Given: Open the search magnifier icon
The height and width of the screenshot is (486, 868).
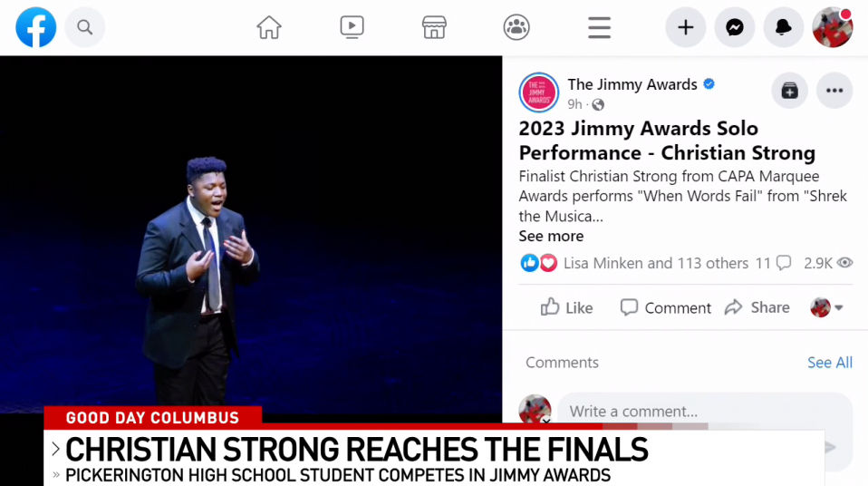Looking at the screenshot, I should point(84,27).
